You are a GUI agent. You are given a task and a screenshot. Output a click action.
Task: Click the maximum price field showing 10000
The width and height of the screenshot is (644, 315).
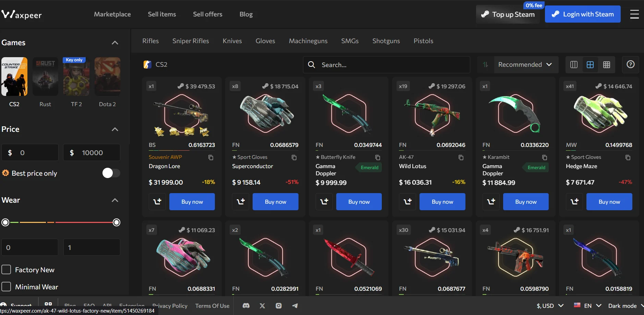click(92, 152)
